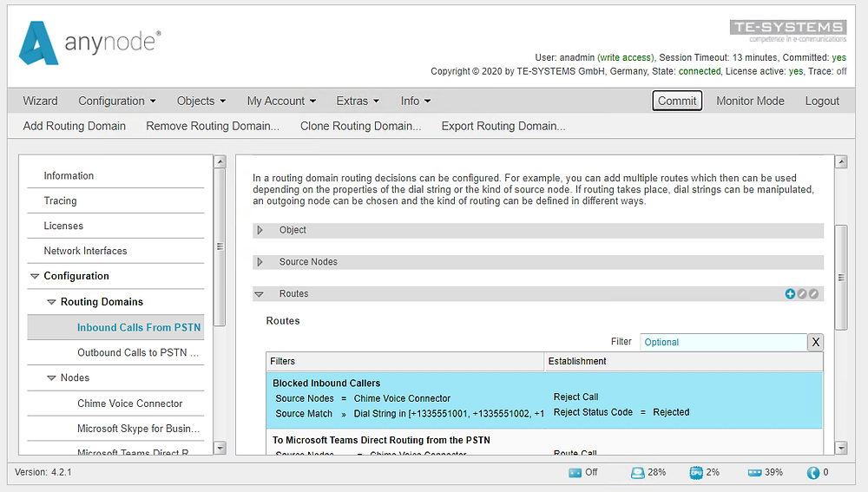Collapse the Routes section
The width and height of the screenshot is (868, 492).
pos(259,294)
